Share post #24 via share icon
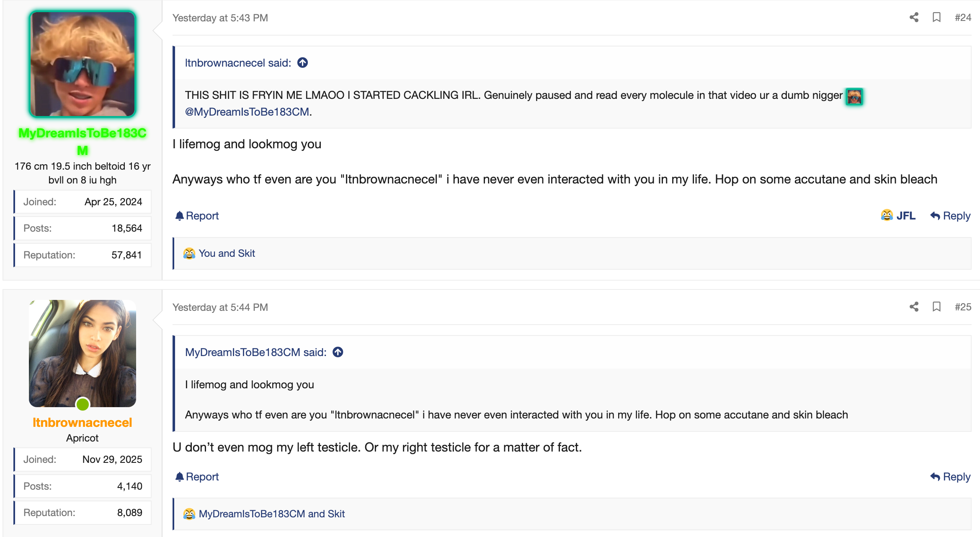The height and width of the screenshot is (537, 980). 914,17
